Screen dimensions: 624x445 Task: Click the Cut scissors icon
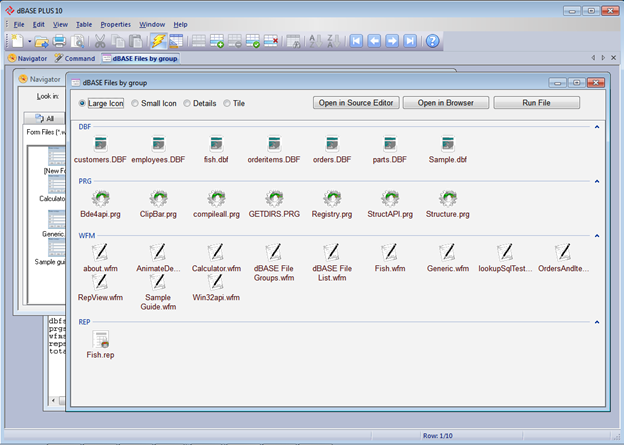[x=99, y=41]
